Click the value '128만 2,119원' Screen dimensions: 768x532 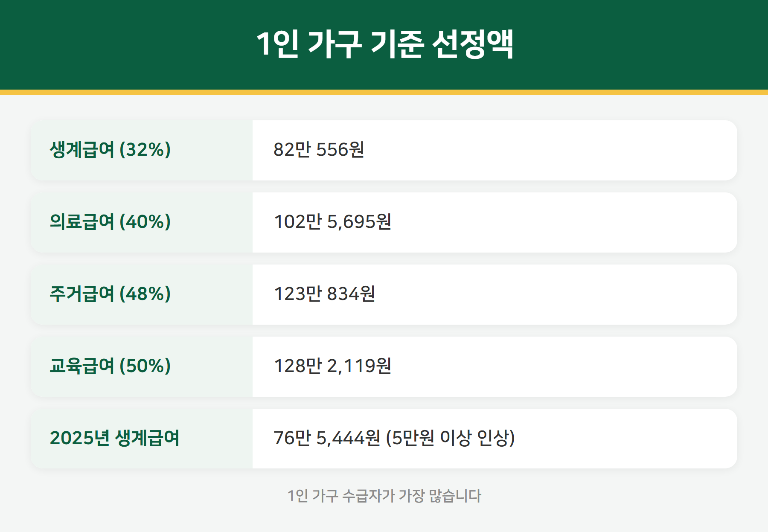click(332, 366)
